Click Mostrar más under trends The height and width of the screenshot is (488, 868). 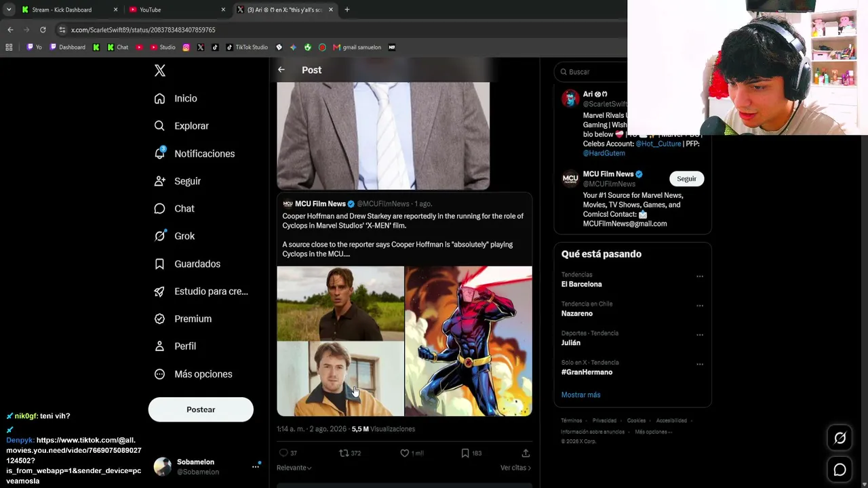pyautogui.click(x=580, y=395)
